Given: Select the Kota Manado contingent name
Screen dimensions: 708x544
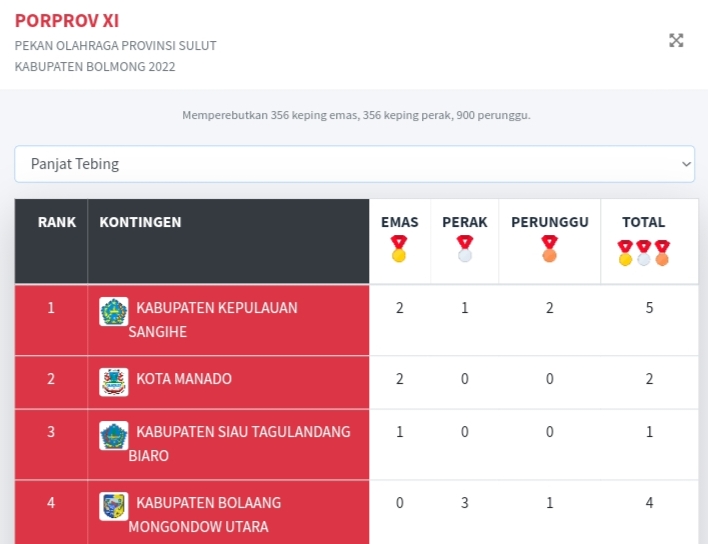Looking at the screenshot, I should 184,379.
